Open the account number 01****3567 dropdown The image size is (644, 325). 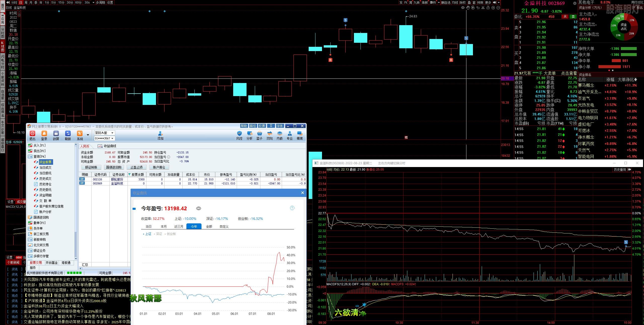pyautogui.click(x=104, y=138)
